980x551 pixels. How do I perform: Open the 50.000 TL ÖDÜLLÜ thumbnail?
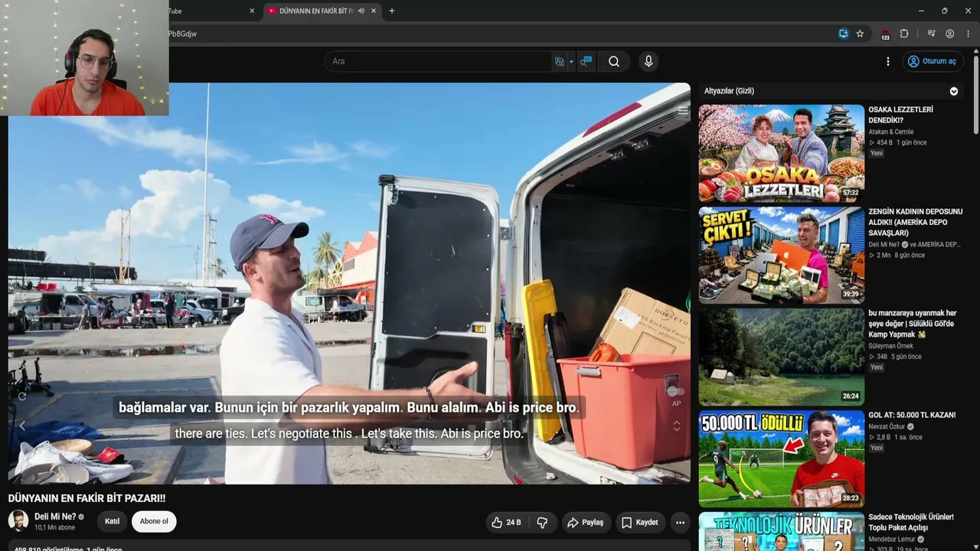click(781, 458)
